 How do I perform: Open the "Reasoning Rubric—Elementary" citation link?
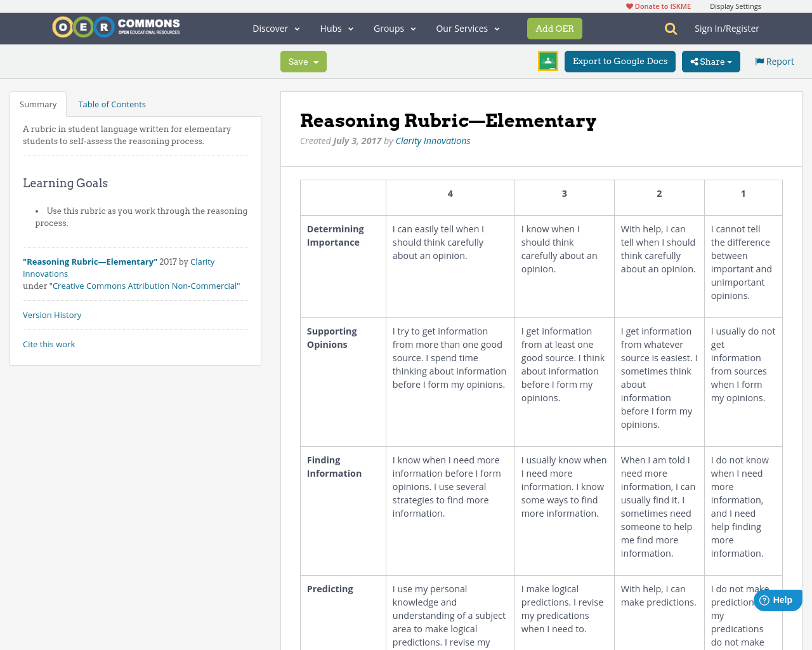pos(90,262)
